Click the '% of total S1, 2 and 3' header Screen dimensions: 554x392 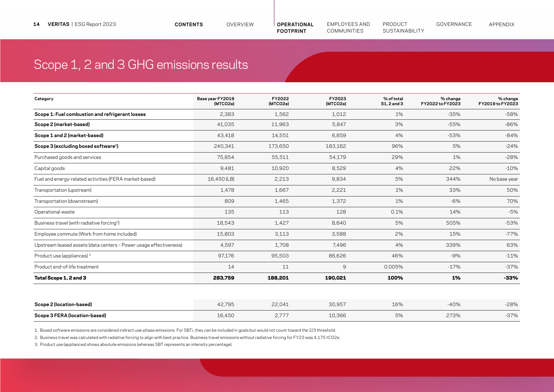(392, 101)
